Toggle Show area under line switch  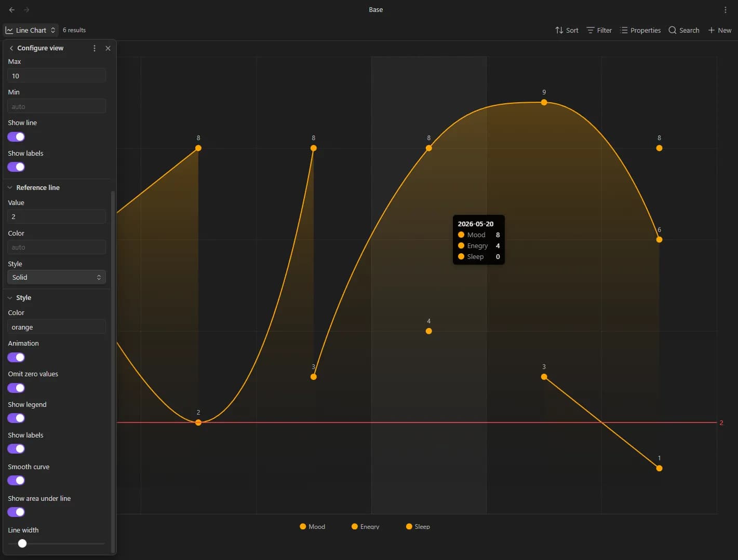(16, 512)
